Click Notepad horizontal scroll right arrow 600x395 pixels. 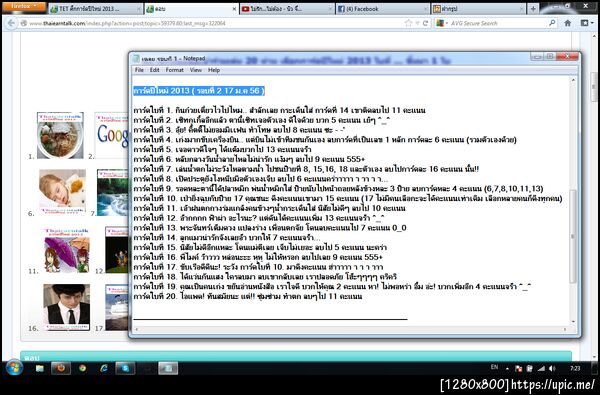[x=565, y=329]
